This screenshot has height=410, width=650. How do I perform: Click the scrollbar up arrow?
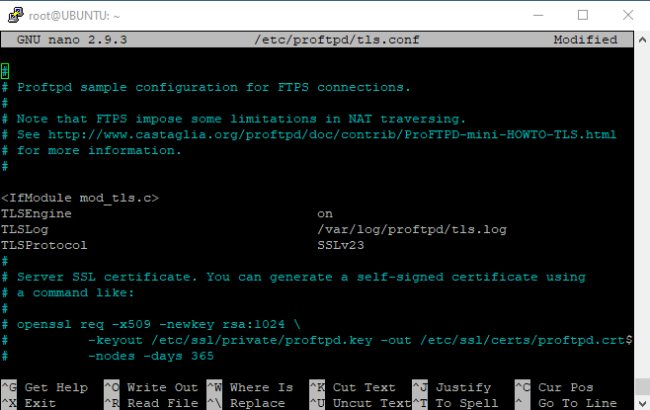point(642,40)
